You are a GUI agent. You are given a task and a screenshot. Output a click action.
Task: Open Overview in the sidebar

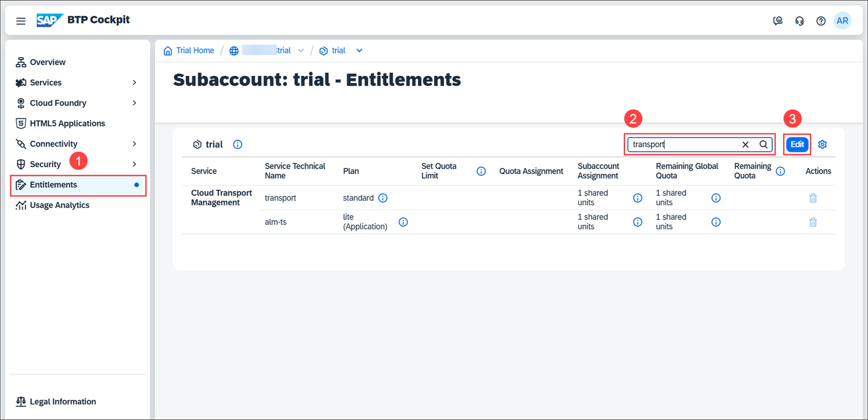pos(77,62)
